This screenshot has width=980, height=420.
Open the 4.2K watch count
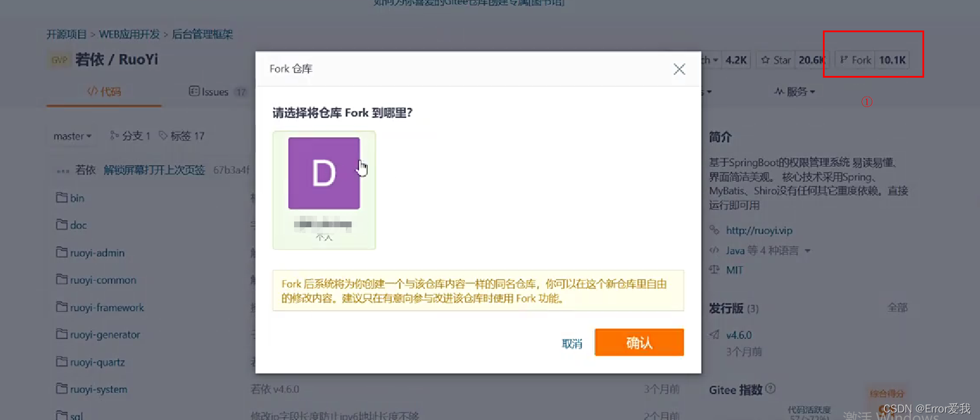coord(736,60)
